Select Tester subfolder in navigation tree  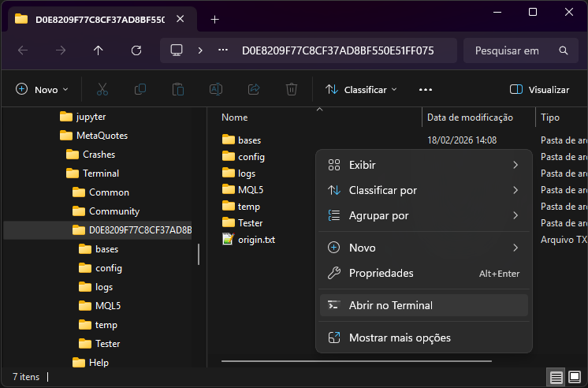click(x=99, y=344)
